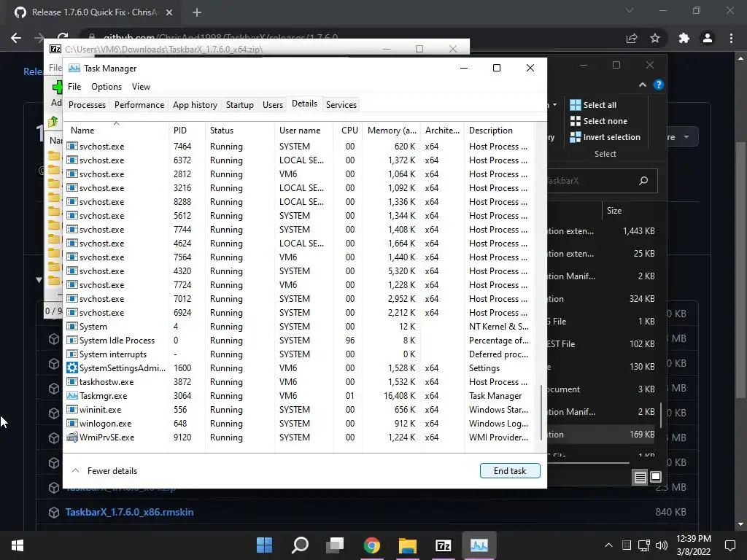Switch to App history tab

point(195,105)
